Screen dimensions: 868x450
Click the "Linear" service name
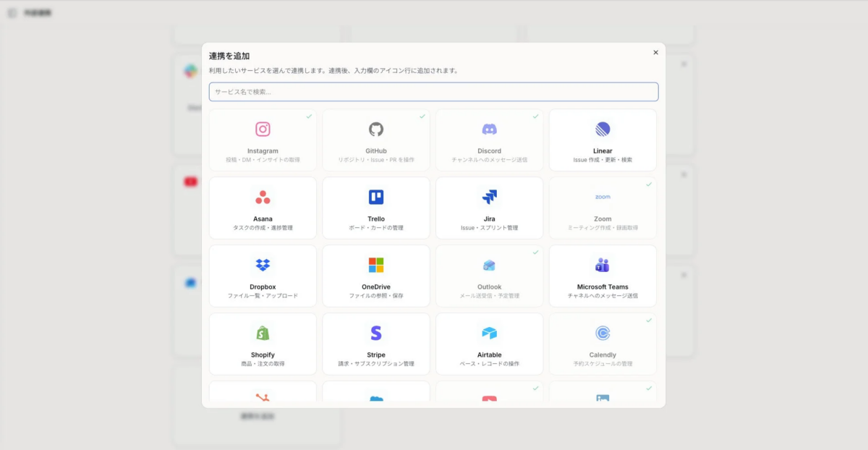[603, 151]
